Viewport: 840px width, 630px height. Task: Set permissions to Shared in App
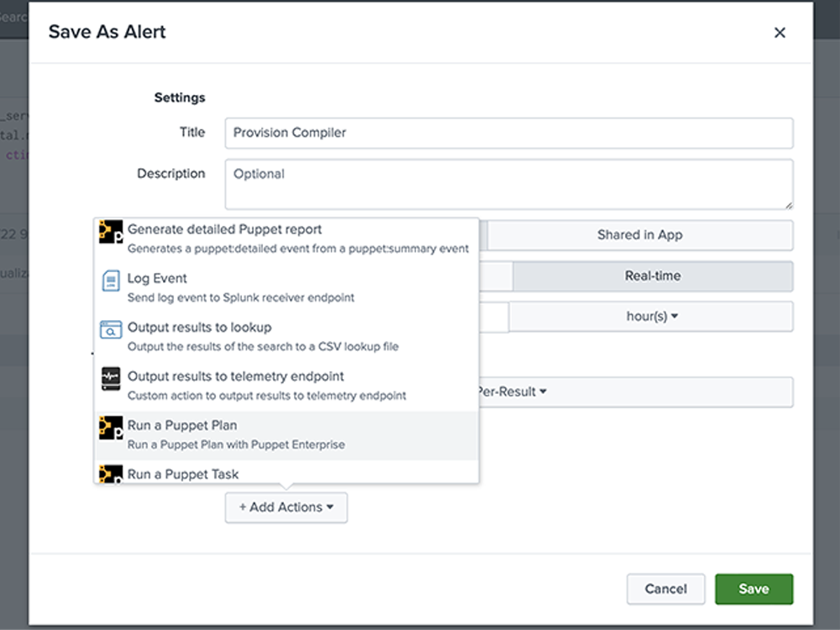click(639, 235)
